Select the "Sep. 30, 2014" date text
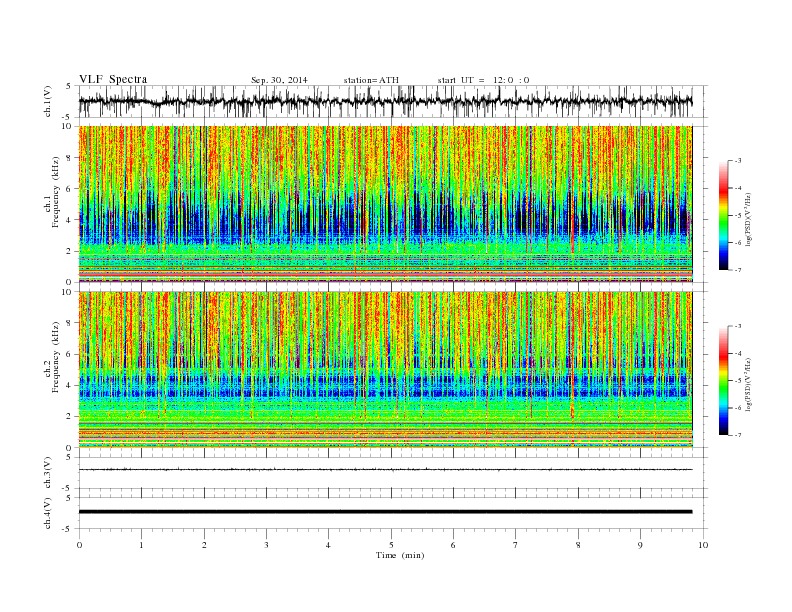Screen dimensions: 792x612 279,80
